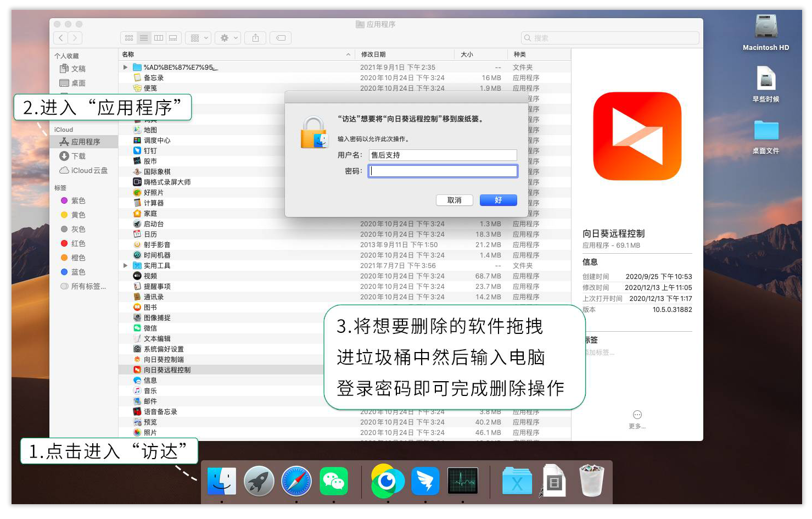Viewport: 812px width, 519px height.
Task: Open iCloud 云盘 in sidebar
Action: [x=84, y=170]
